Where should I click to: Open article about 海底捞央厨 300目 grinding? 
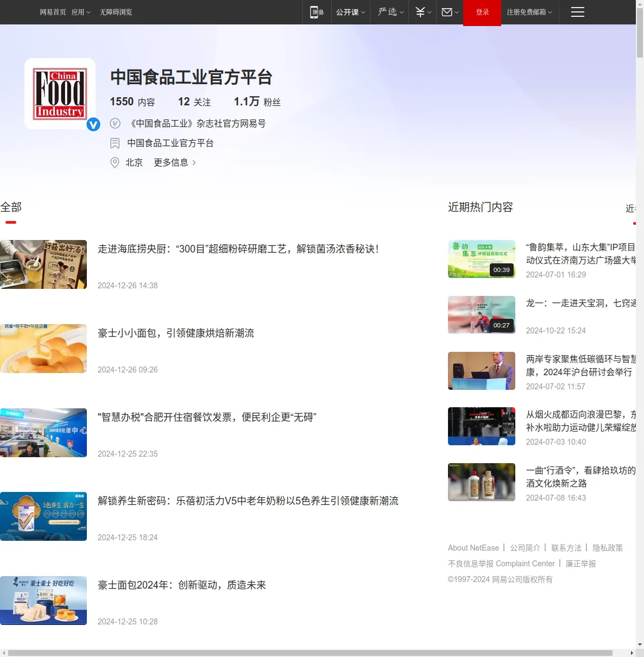point(238,249)
